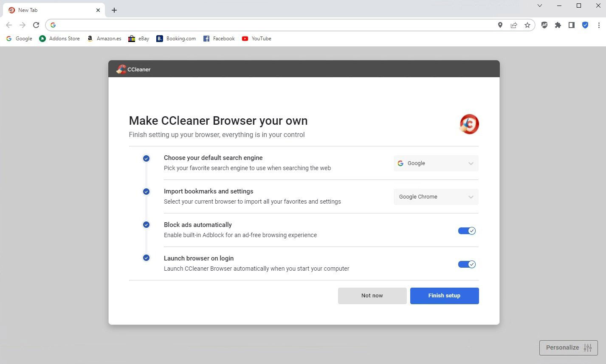Click the 'Import bookmarks and settings' heading
Image resolution: width=606 pixels, height=364 pixels.
(x=209, y=191)
